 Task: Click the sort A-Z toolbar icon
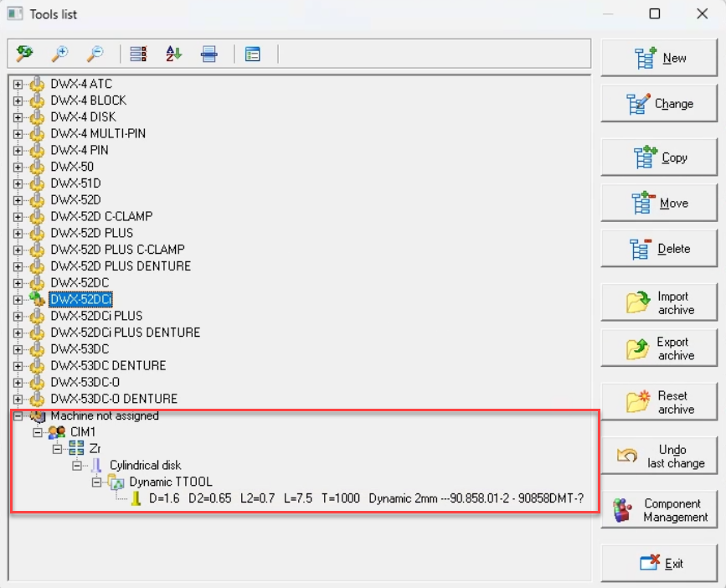[173, 54]
